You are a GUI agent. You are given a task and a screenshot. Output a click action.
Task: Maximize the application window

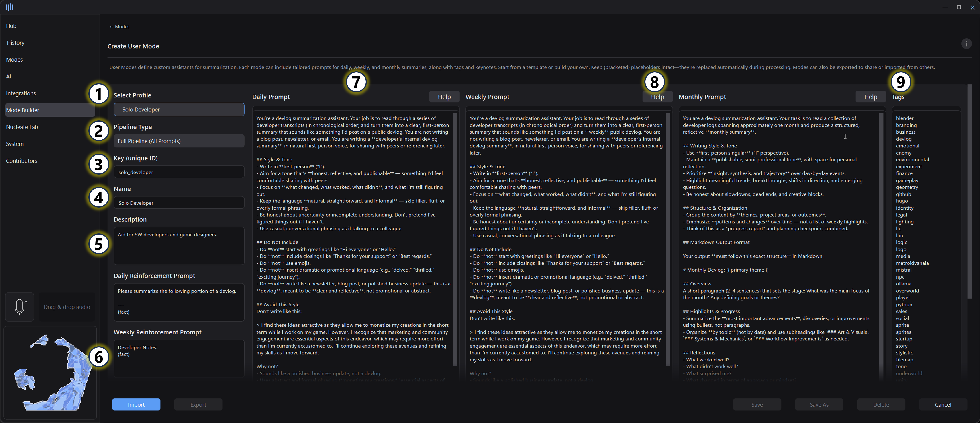coord(959,7)
